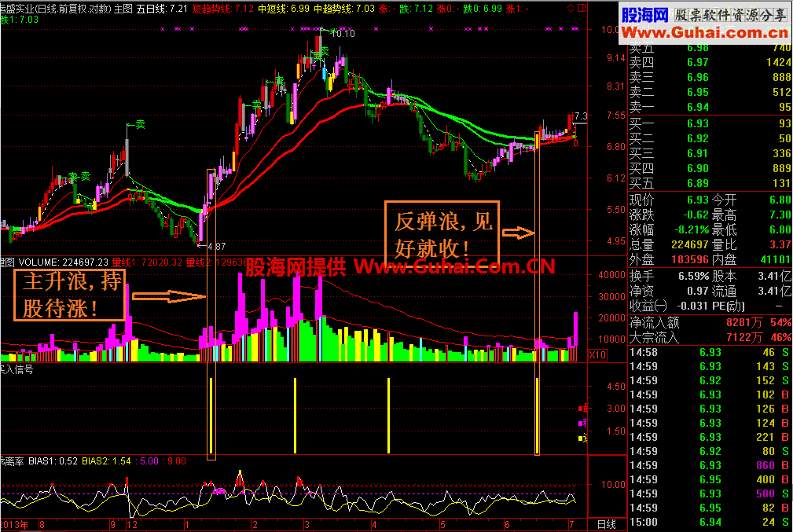Click the red legend square in signal panel
Screen dimensions: 793x532
click(x=581, y=409)
